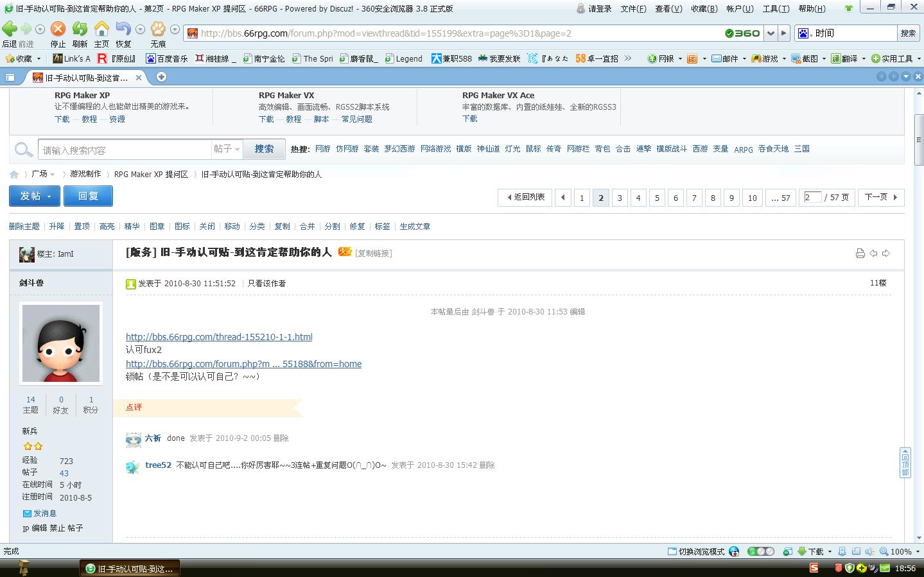Open the 帮助(H) menu
This screenshot has height=577, width=924.
pyautogui.click(x=812, y=9)
